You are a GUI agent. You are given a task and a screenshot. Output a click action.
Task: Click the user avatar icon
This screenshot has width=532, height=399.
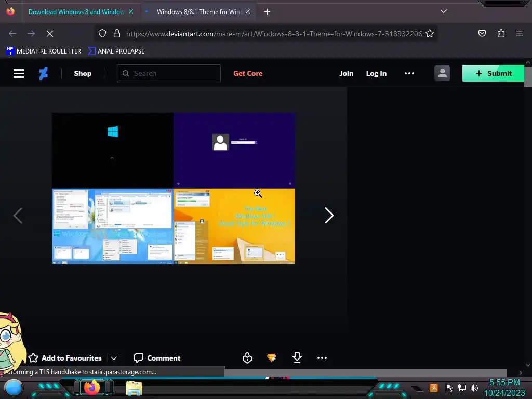(x=442, y=73)
